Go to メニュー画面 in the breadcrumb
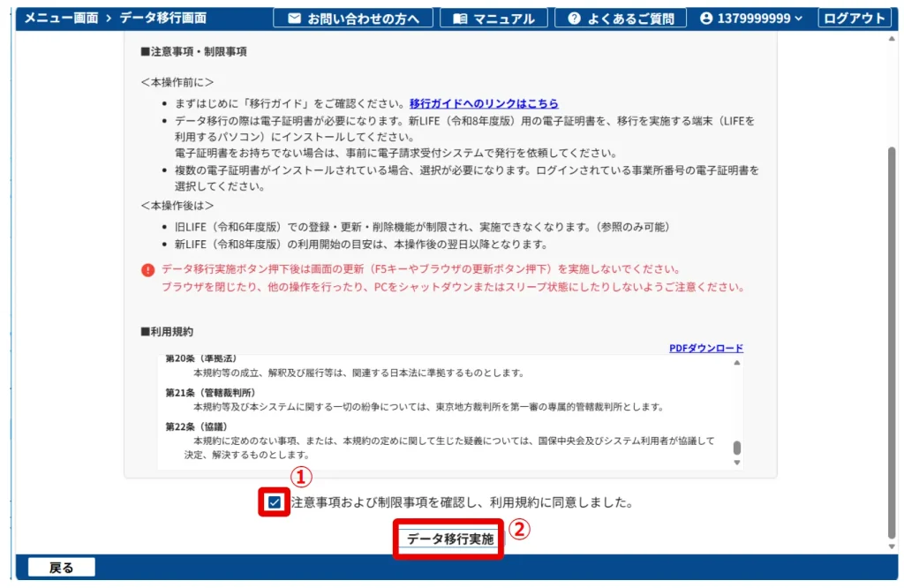 [61, 18]
